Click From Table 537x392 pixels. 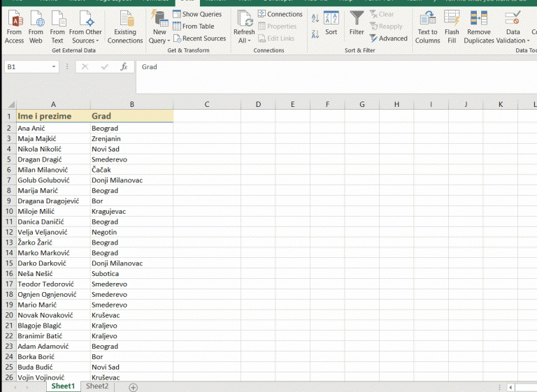(194, 26)
